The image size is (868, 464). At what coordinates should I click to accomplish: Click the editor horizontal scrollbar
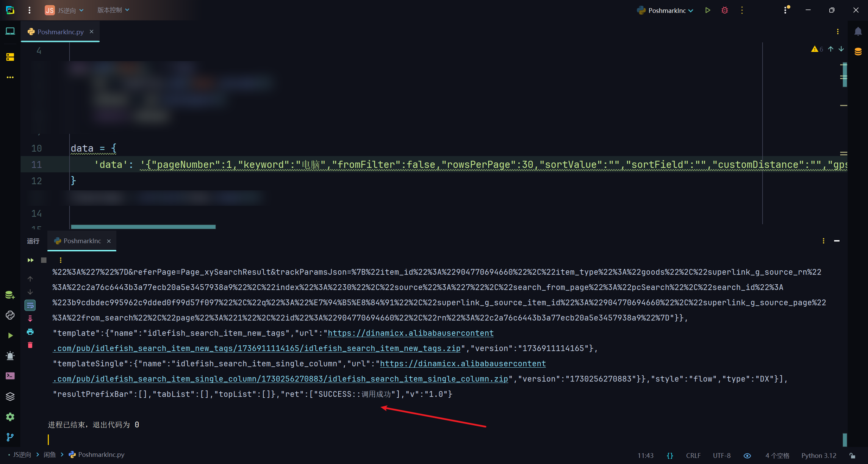143,227
